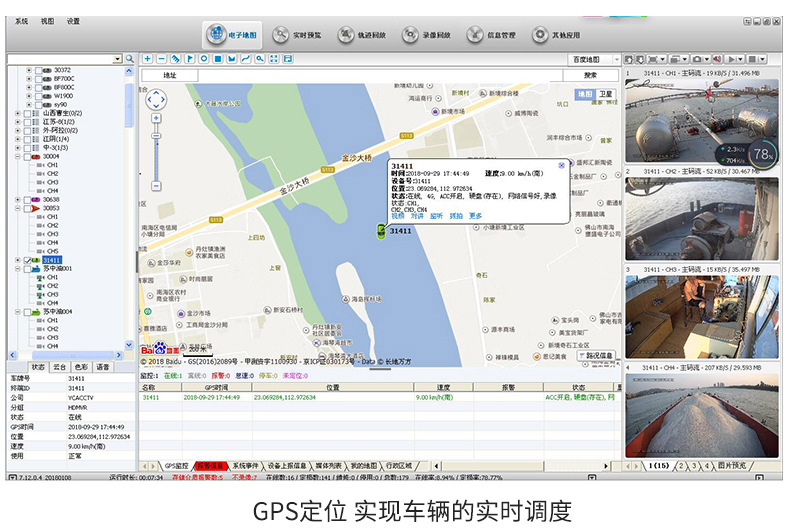Click the map magnifier search tool
This screenshot has width=790, height=528.
tap(259, 59)
